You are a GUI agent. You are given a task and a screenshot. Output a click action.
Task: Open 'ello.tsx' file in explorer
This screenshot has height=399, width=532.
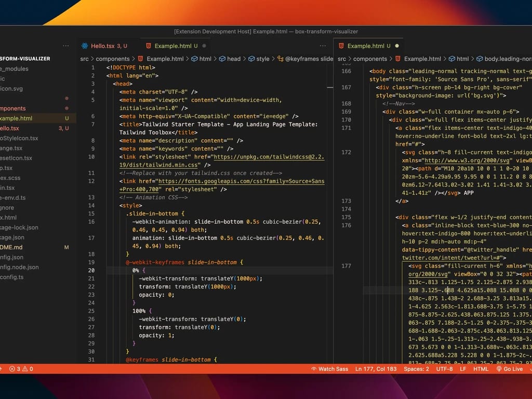[9, 128]
